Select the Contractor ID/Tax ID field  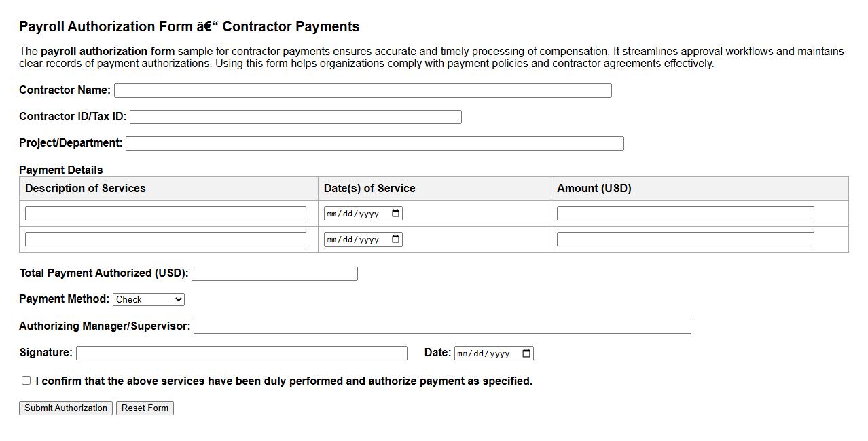coord(297,116)
